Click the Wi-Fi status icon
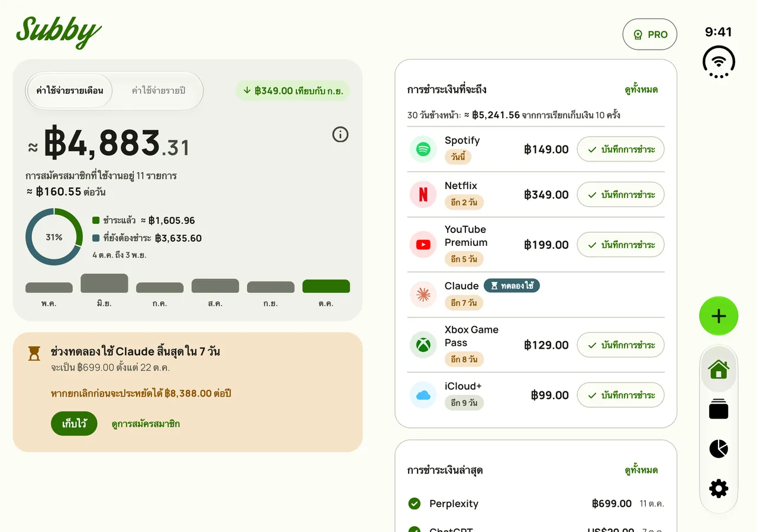The image size is (757, 532). 719,61
